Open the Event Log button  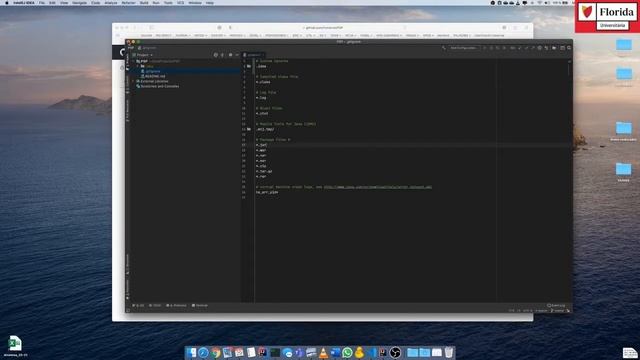click(x=556, y=305)
